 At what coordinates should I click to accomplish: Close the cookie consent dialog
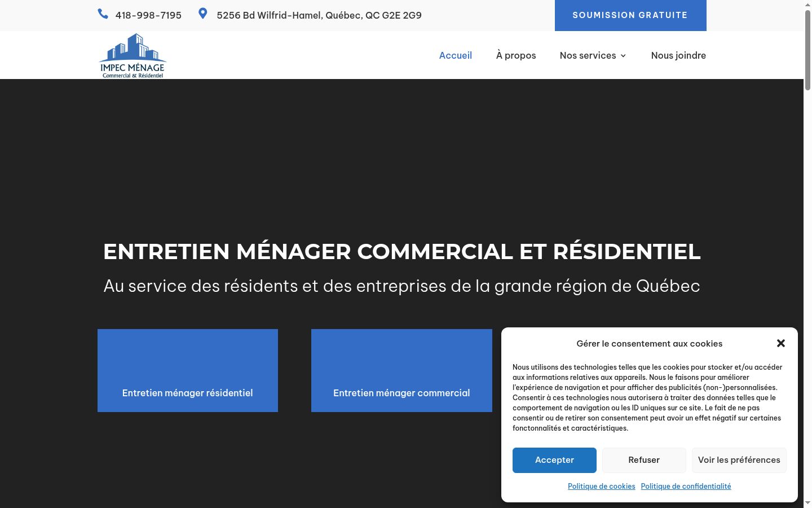tap(781, 343)
